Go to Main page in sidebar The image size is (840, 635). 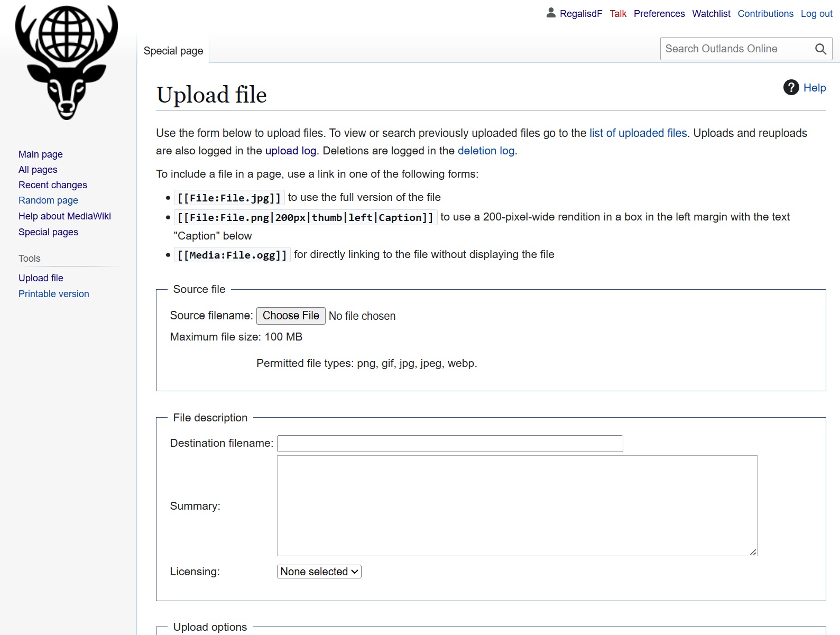pos(41,154)
